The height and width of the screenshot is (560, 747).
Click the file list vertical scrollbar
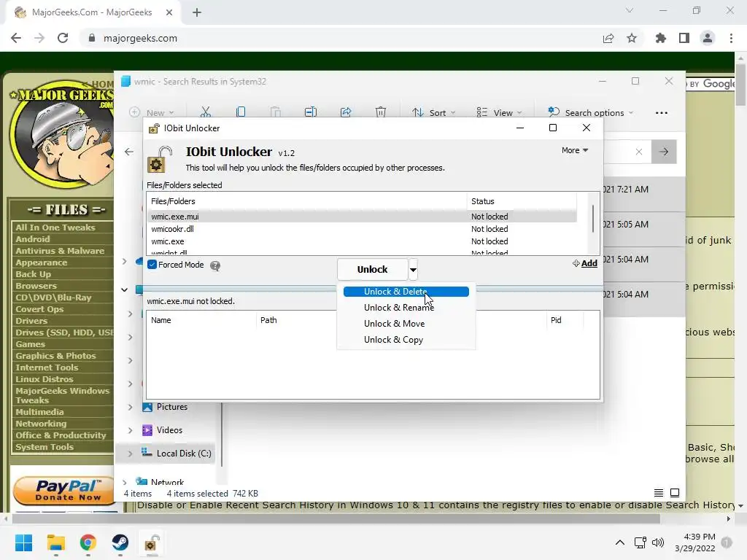593,219
